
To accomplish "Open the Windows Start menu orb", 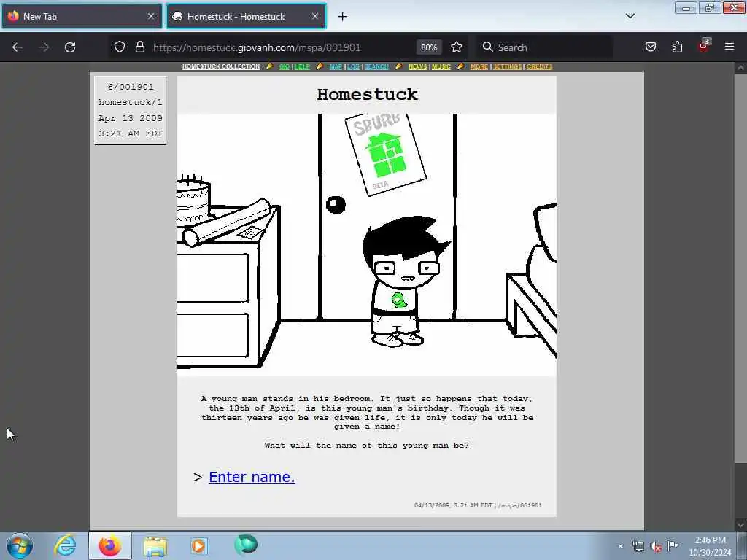I will (x=20, y=545).
